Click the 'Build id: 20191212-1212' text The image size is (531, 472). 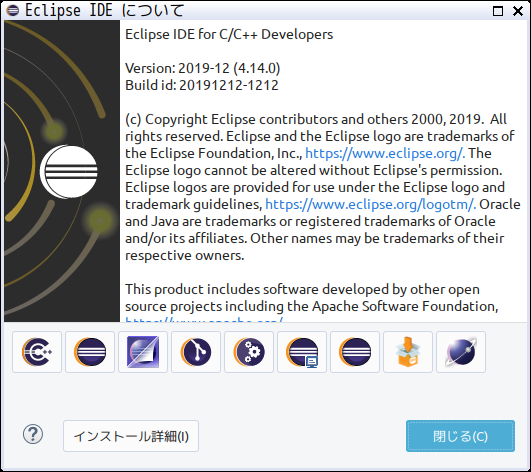coord(202,85)
